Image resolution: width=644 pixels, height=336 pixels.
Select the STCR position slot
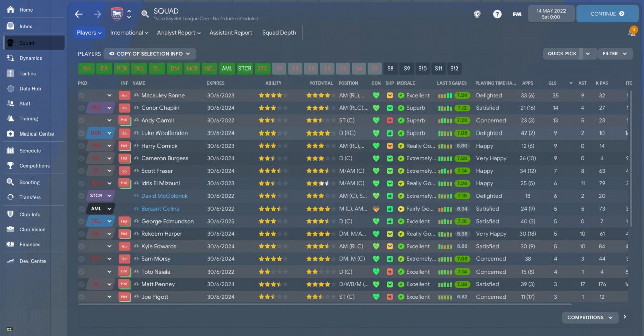tap(245, 69)
